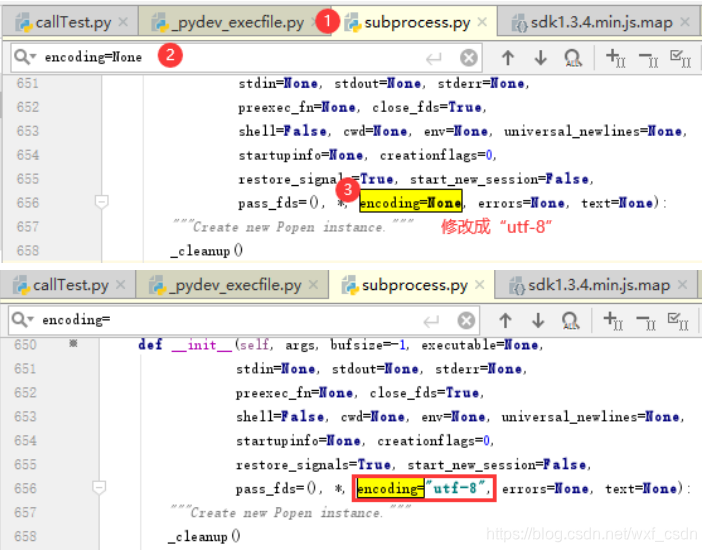Go to previous occurrence in top search bar
The width and height of the screenshot is (706, 552).
pyautogui.click(x=508, y=57)
